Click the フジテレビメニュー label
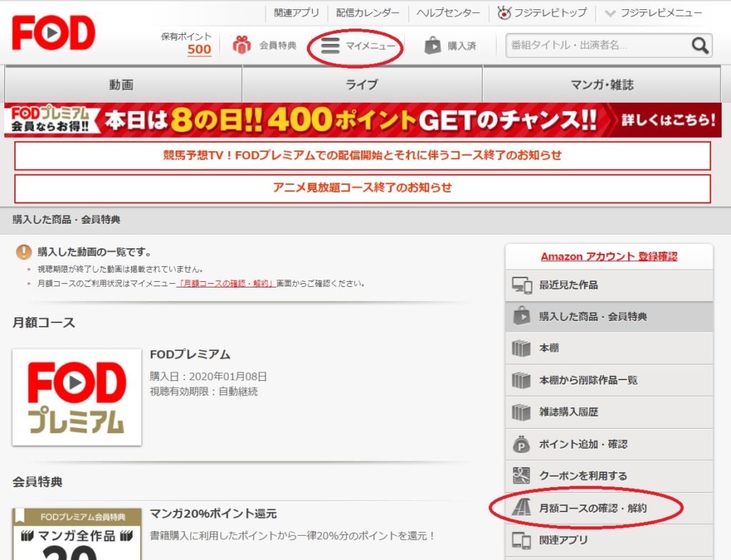 coord(660,13)
